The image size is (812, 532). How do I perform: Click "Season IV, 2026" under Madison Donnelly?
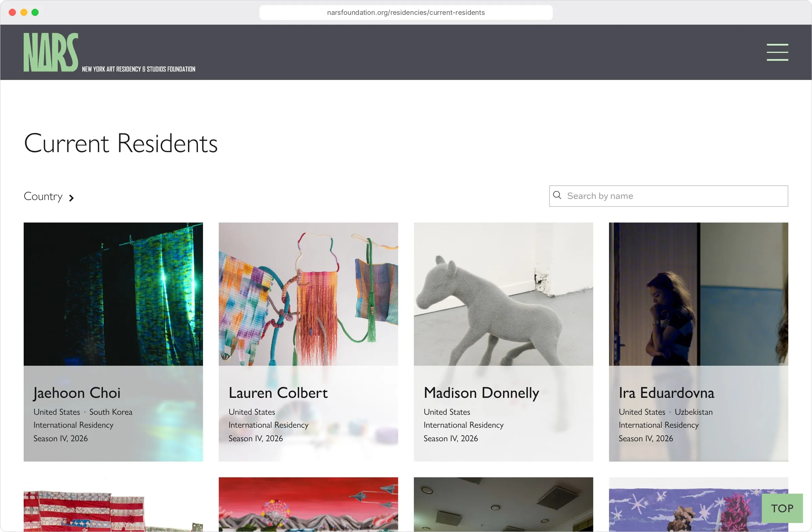pyautogui.click(x=451, y=439)
